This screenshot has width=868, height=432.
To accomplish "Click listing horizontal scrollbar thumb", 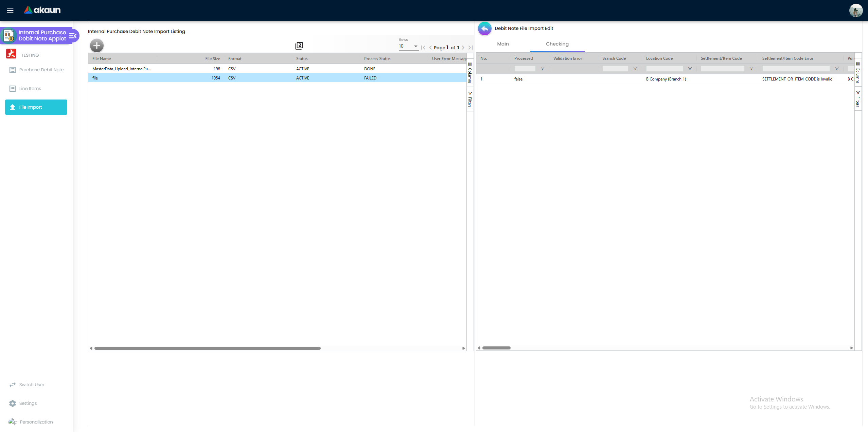I will click(208, 348).
